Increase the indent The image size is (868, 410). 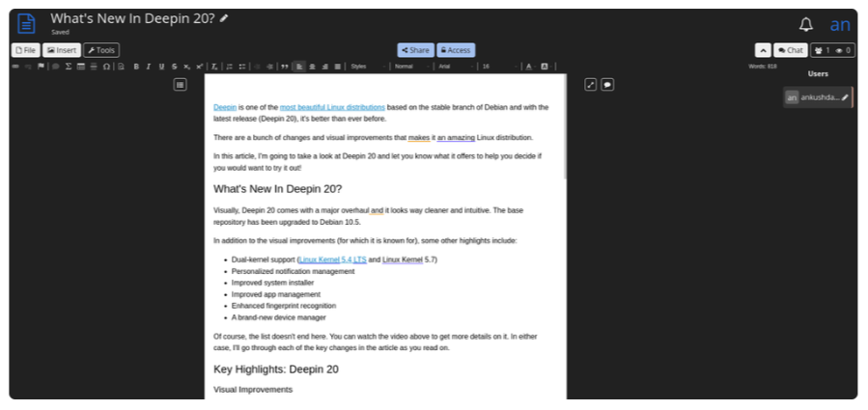coord(269,67)
